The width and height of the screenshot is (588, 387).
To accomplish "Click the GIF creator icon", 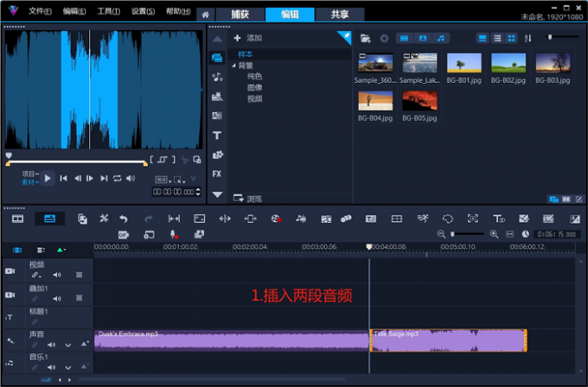I will (x=124, y=235).
